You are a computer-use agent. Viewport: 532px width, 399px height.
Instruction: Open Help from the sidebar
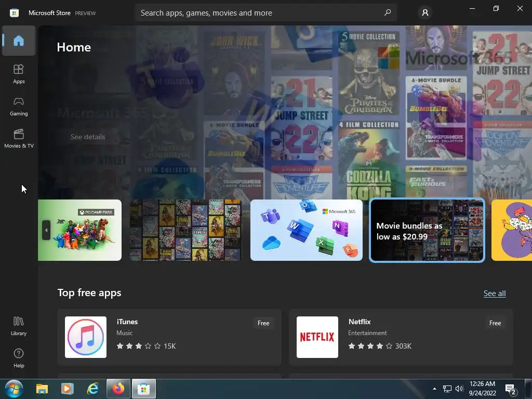click(x=19, y=358)
